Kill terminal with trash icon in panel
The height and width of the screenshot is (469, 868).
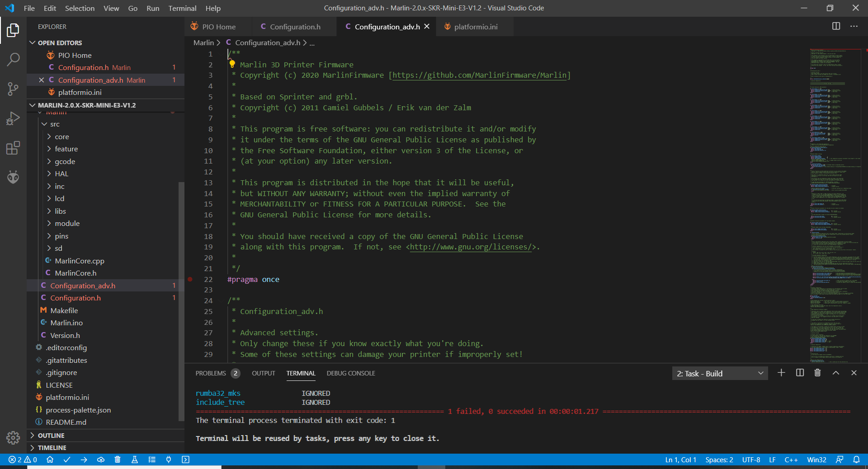click(x=817, y=373)
